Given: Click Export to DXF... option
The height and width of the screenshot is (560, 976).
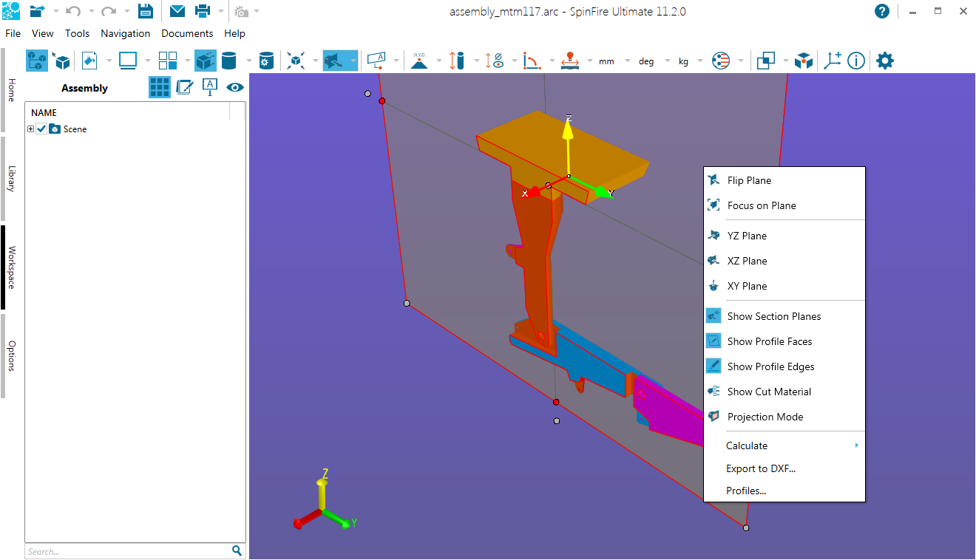Looking at the screenshot, I should tap(760, 468).
